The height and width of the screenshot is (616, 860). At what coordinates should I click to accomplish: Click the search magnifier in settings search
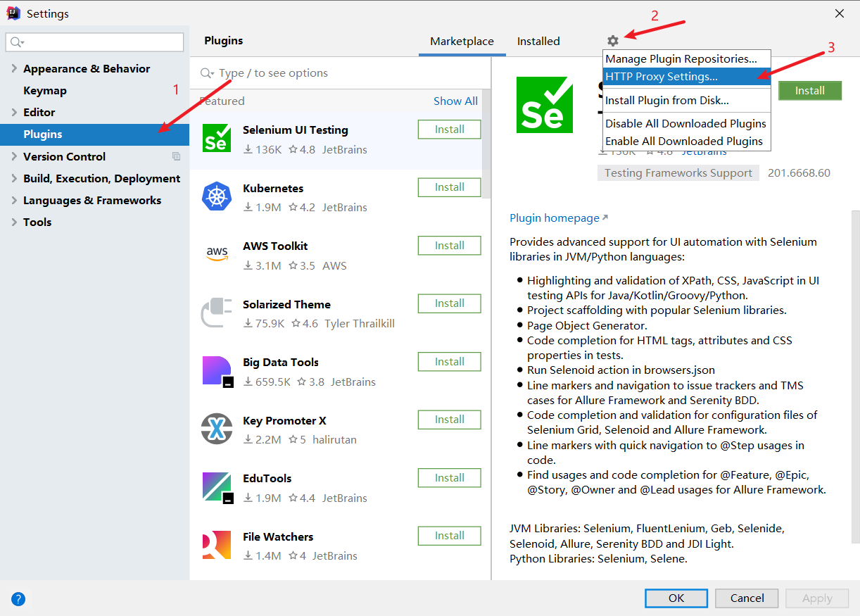(x=17, y=42)
